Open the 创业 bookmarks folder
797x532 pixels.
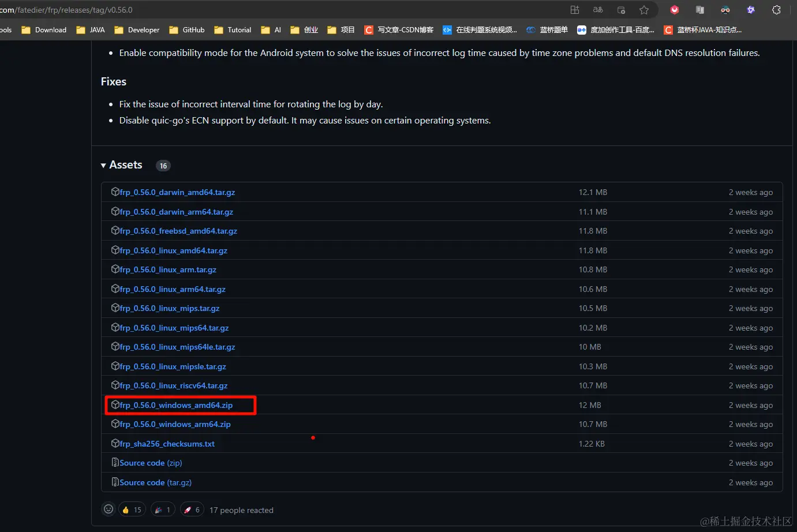pos(304,30)
